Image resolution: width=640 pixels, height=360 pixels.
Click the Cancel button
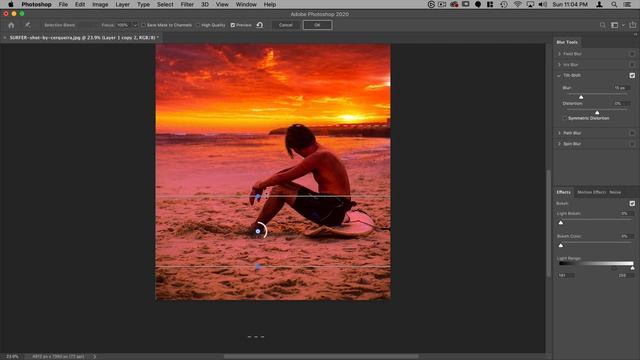tap(286, 25)
